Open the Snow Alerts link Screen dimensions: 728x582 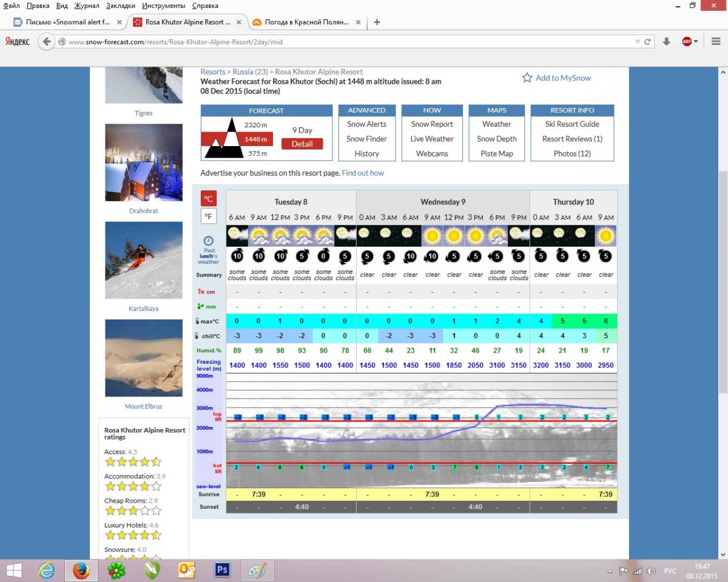point(367,124)
